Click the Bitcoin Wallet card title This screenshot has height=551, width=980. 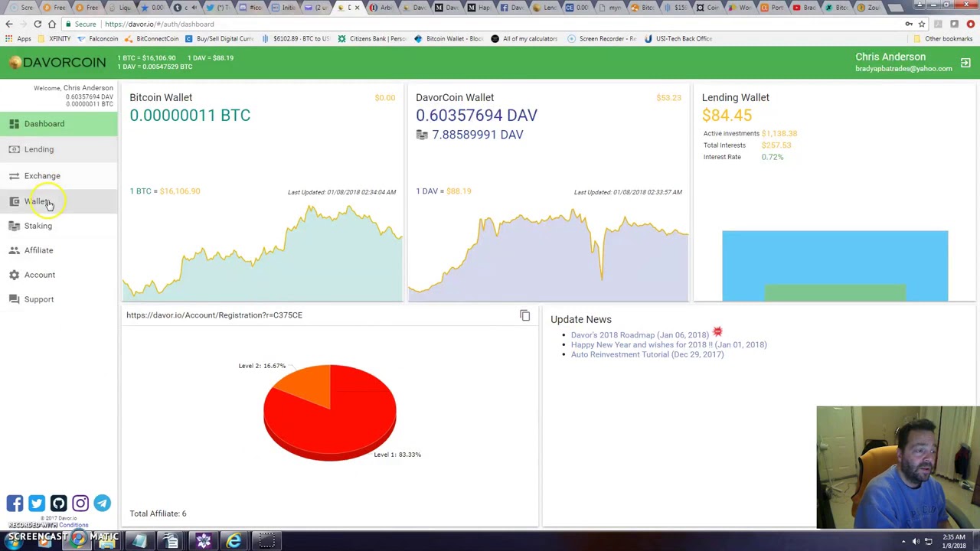point(161,97)
